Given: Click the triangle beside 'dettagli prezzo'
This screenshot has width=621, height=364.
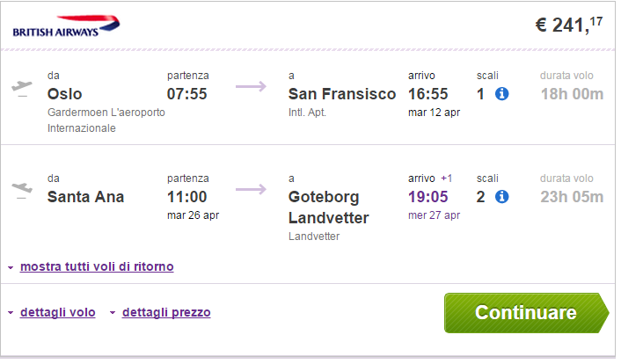Looking at the screenshot, I should click(113, 313).
